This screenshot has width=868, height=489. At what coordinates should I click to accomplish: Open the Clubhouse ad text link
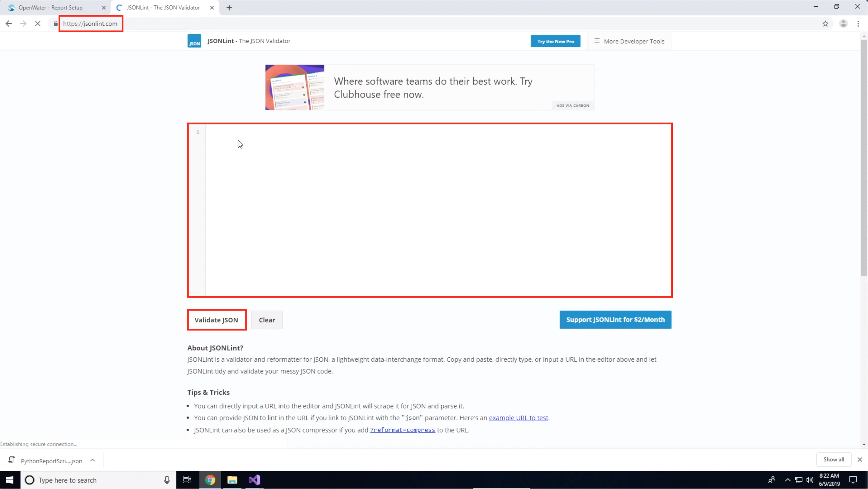pyautogui.click(x=433, y=88)
